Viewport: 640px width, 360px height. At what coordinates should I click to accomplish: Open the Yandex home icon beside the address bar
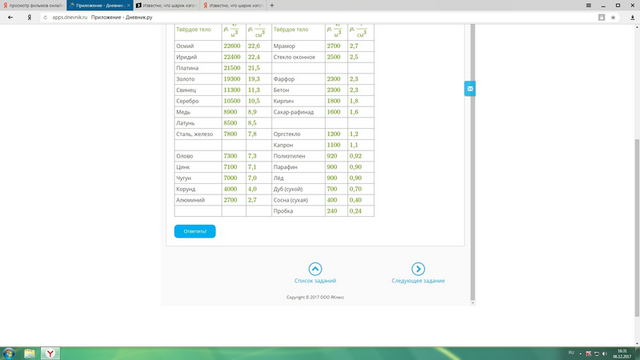click(29, 18)
